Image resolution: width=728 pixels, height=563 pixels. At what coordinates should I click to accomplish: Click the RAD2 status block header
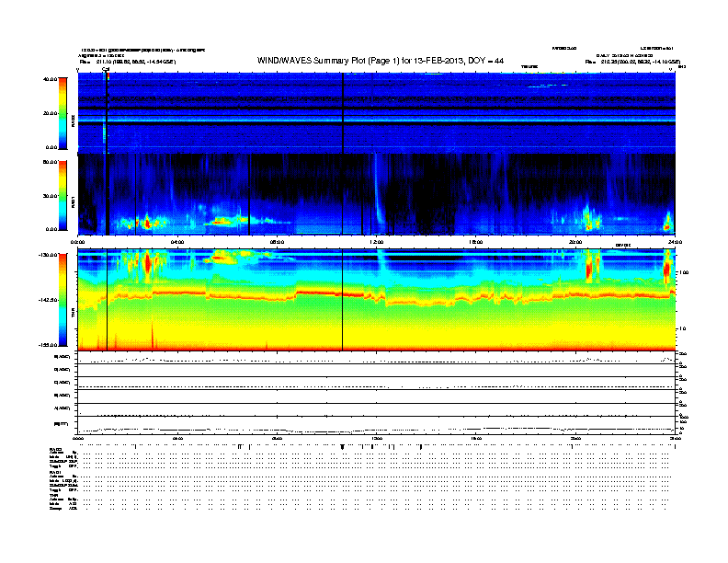pyautogui.click(x=55, y=450)
